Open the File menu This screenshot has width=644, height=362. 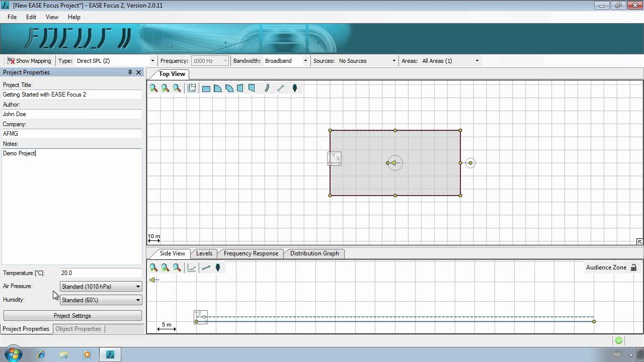pos(12,17)
